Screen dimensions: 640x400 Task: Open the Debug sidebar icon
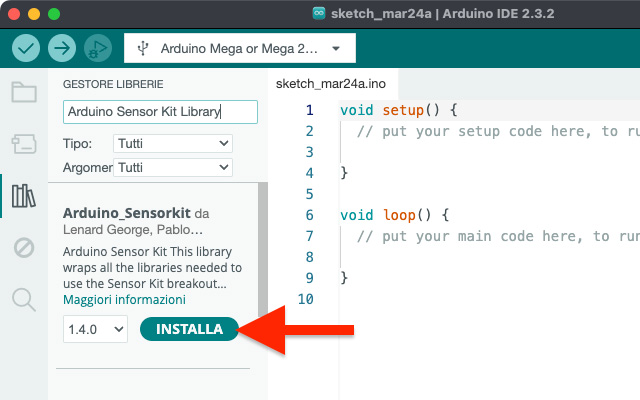24,246
